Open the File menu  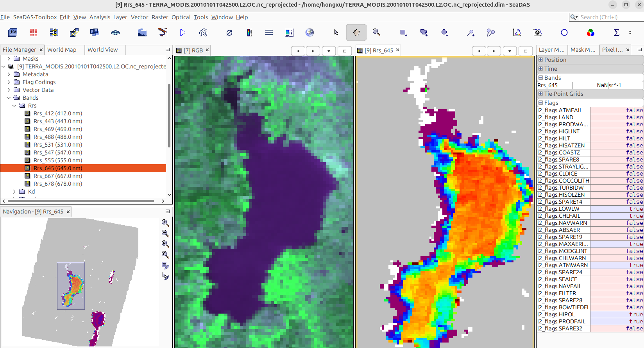click(x=5, y=17)
